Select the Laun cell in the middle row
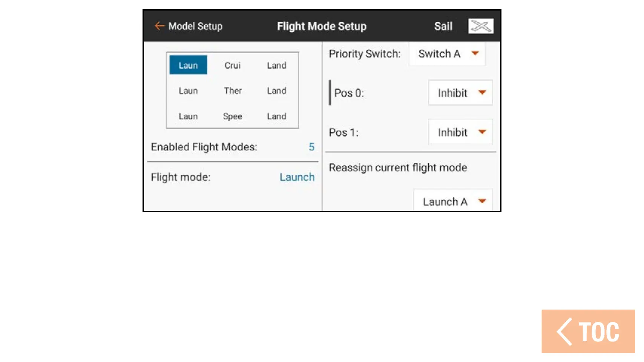Screen dimensions: 644x362 tap(188, 91)
